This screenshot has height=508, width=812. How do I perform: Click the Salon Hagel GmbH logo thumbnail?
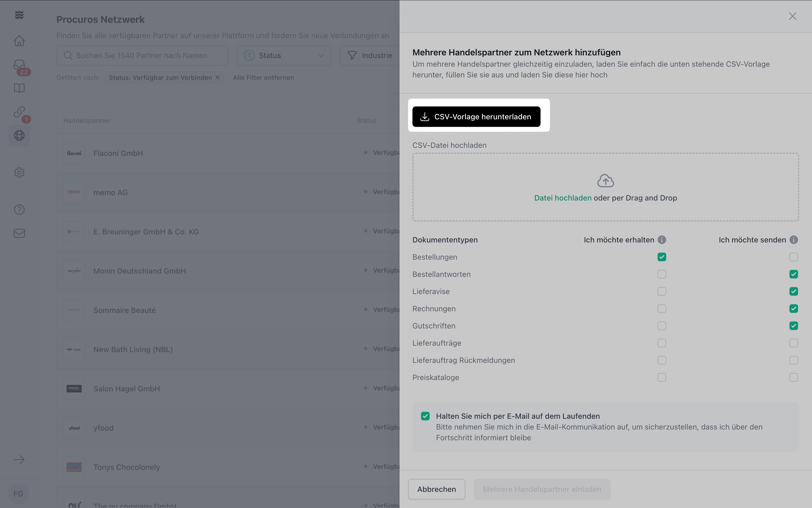pyautogui.click(x=74, y=389)
